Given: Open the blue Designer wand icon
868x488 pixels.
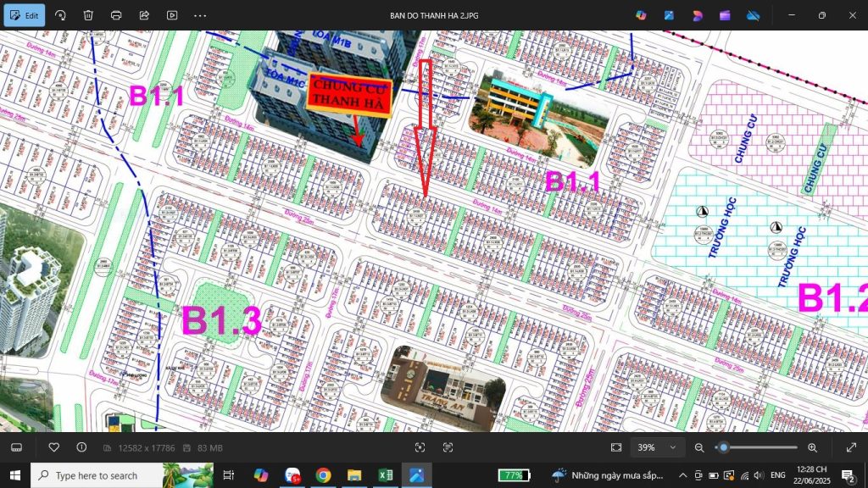Looking at the screenshot, I should coord(670,15).
